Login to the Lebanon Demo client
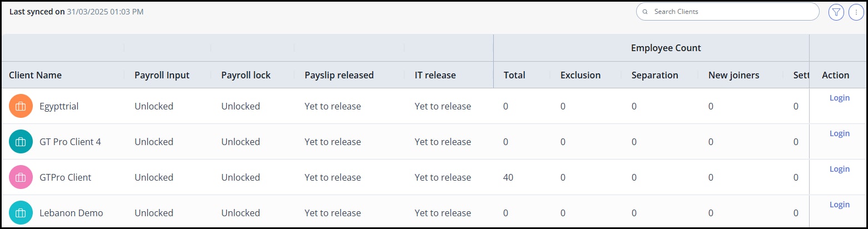 point(839,205)
